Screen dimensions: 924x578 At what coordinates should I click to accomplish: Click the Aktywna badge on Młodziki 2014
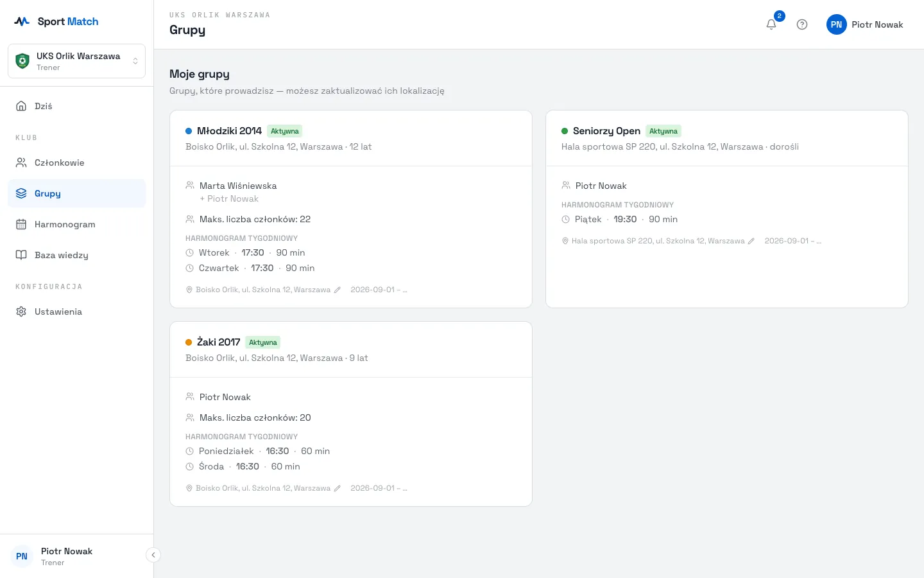284,131
